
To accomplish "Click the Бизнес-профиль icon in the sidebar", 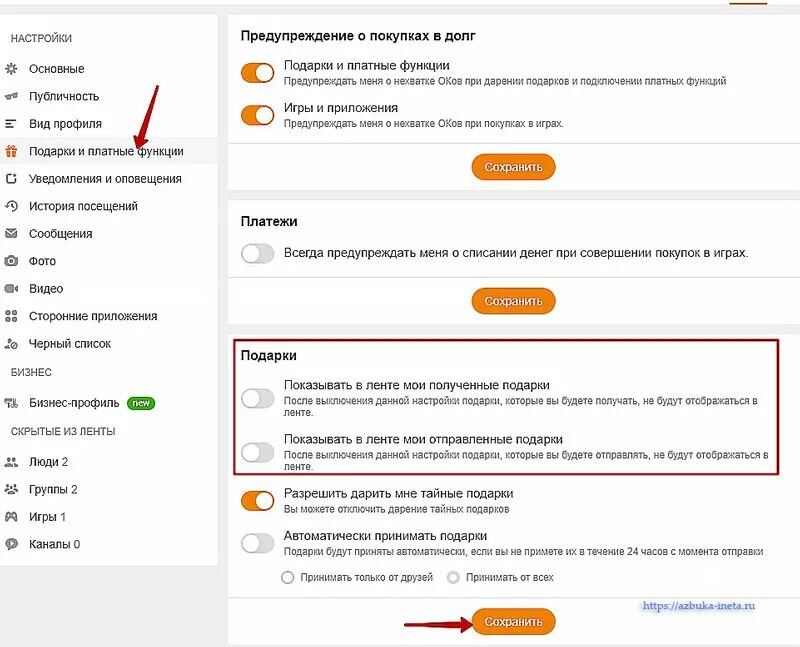I will click(x=12, y=404).
